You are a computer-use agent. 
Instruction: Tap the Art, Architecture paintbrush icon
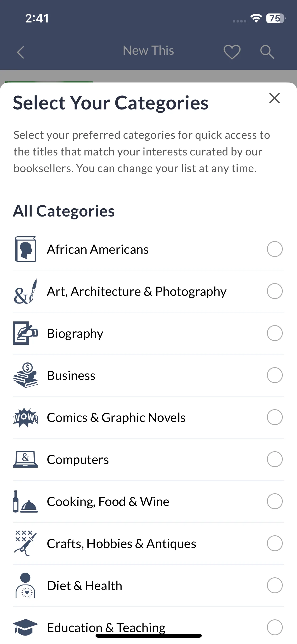coord(25,291)
